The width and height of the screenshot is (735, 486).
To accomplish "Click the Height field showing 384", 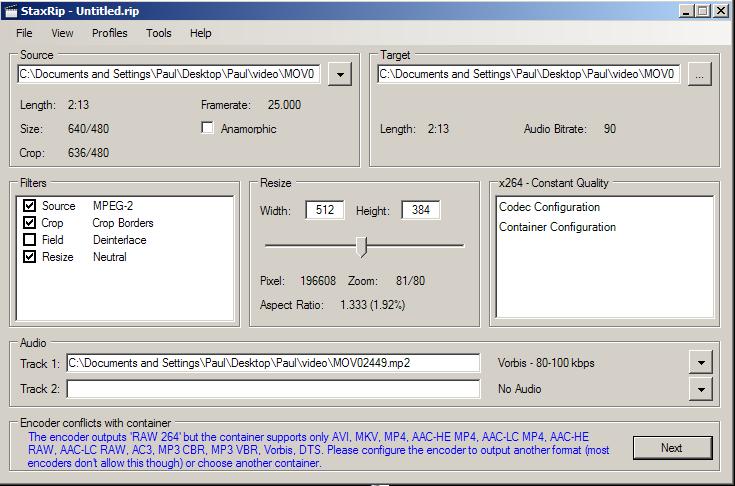I will point(421,209).
